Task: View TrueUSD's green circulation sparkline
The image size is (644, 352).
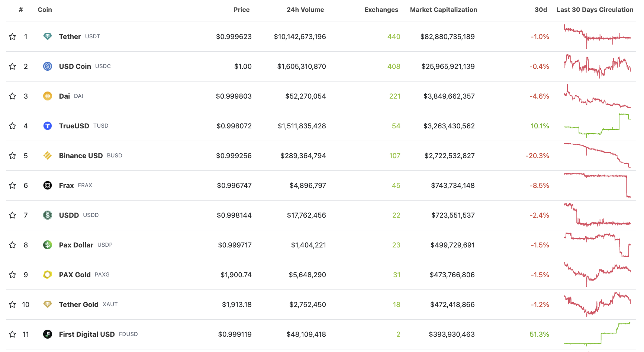Action: pos(597,126)
